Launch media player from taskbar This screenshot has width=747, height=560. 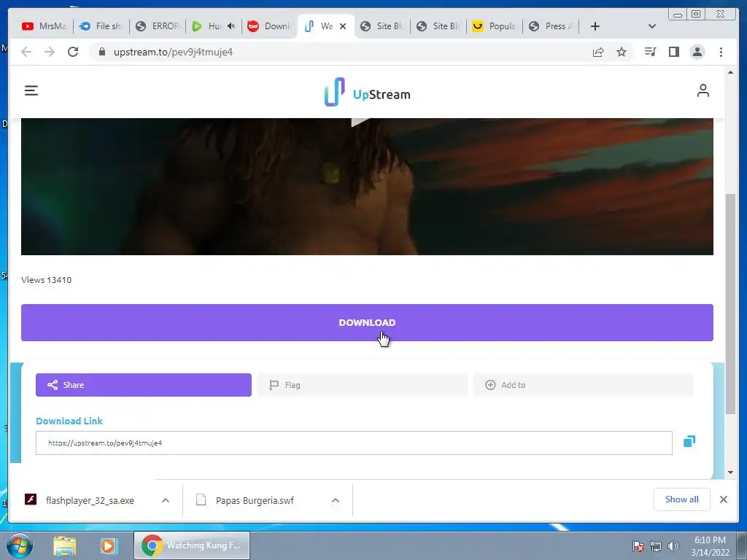pyautogui.click(x=108, y=545)
